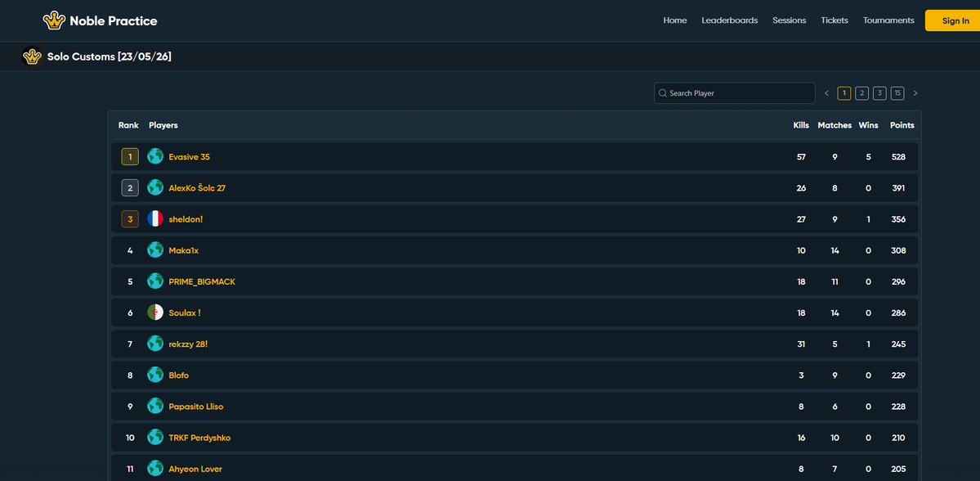Click the Noble Practice brand name
980x481 pixels.
pos(113,20)
